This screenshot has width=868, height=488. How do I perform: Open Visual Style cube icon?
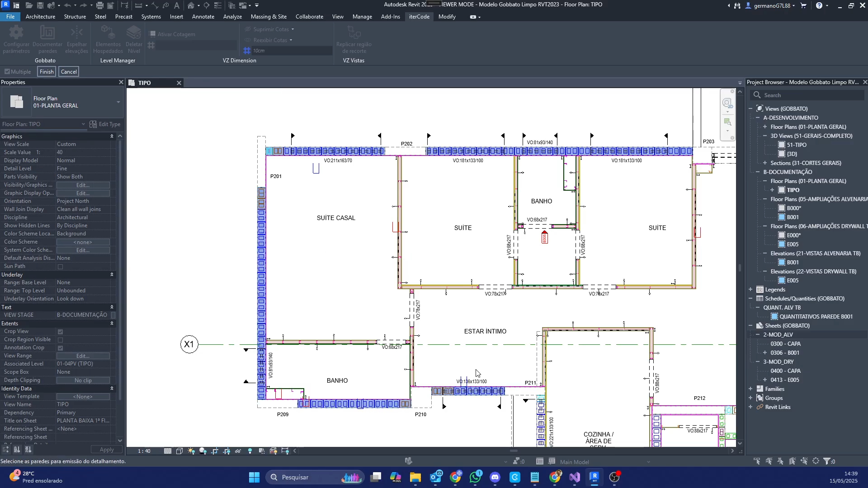pyautogui.click(x=179, y=451)
